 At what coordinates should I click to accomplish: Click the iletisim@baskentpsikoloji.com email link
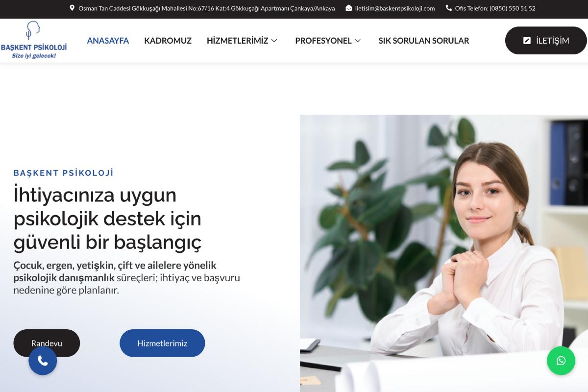(394, 8)
